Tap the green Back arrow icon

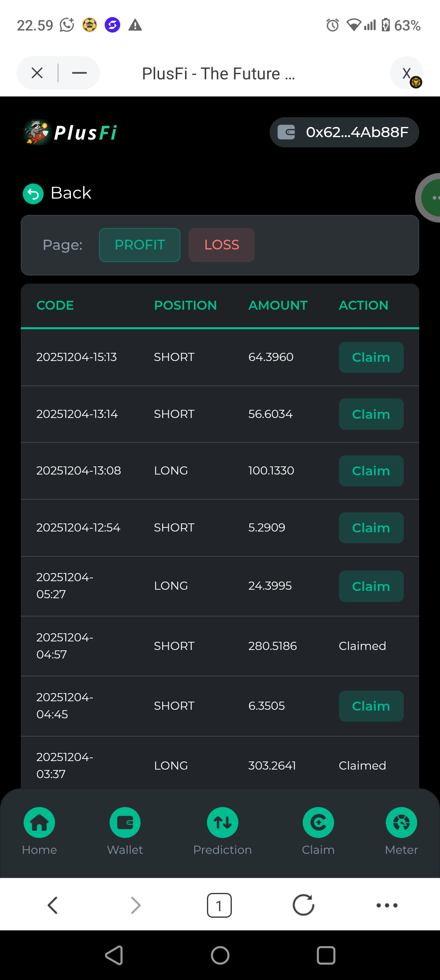point(33,194)
